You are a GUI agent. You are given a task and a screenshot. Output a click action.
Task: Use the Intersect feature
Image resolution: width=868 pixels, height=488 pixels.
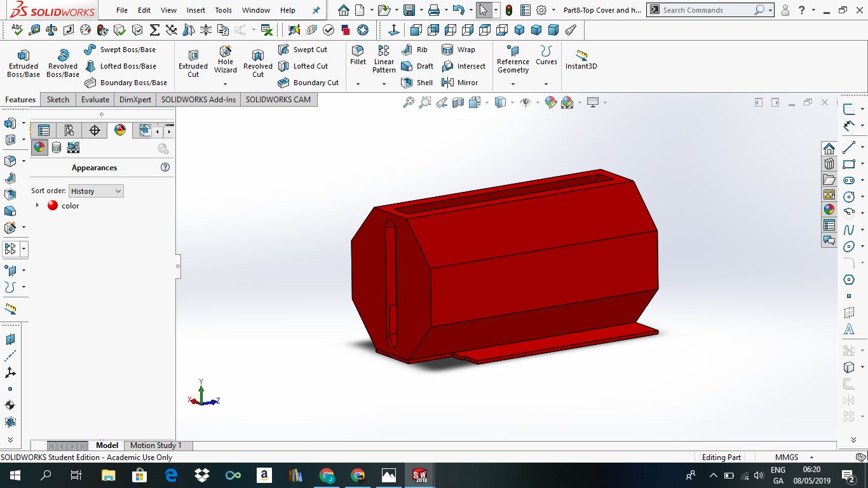(x=463, y=66)
